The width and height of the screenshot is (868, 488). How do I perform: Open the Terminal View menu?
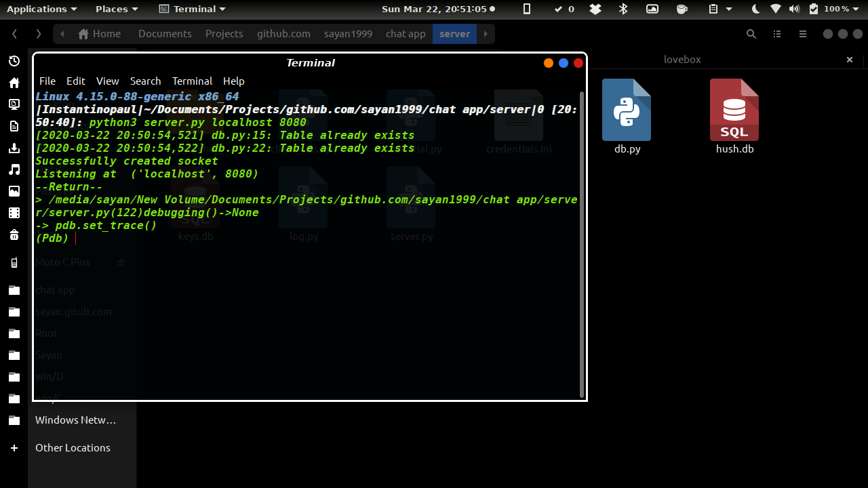coord(107,81)
